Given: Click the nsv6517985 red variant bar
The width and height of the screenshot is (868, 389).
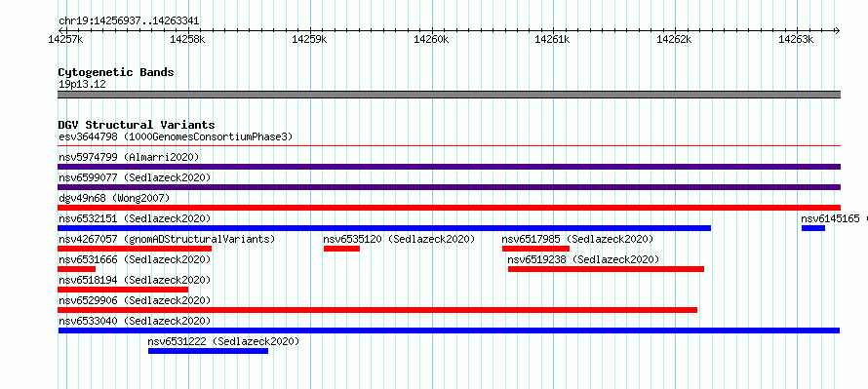Looking at the screenshot, I should (x=535, y=249).
